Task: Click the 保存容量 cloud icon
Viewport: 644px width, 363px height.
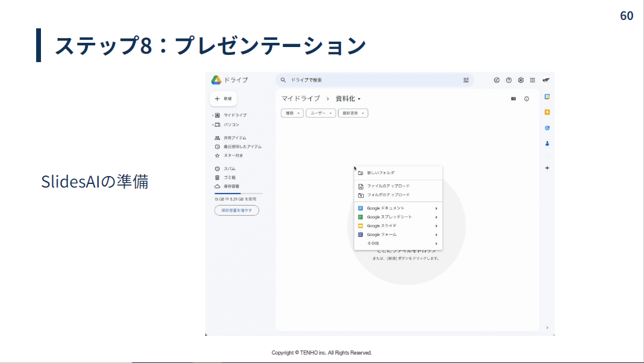Action: 217,186
